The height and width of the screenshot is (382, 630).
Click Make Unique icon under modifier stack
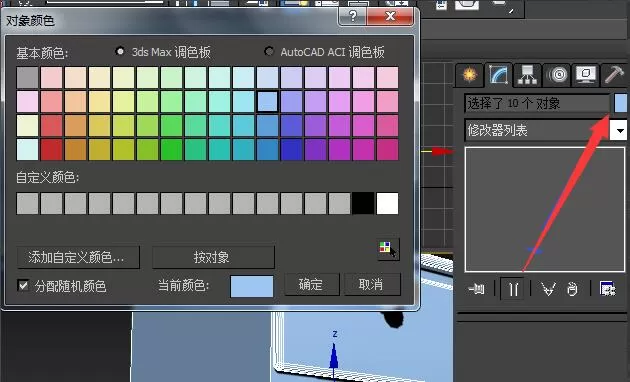click(x=548, y=289)
